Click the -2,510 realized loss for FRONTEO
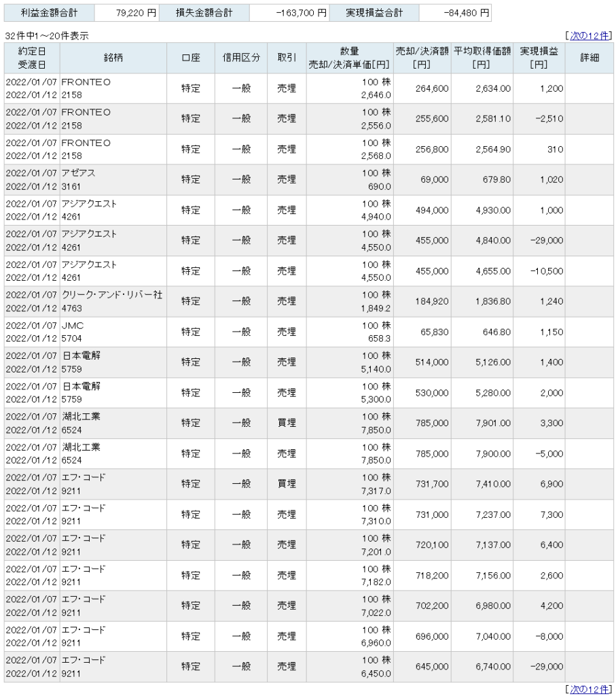Screen dimensions: 616x696 pos(549,119)
